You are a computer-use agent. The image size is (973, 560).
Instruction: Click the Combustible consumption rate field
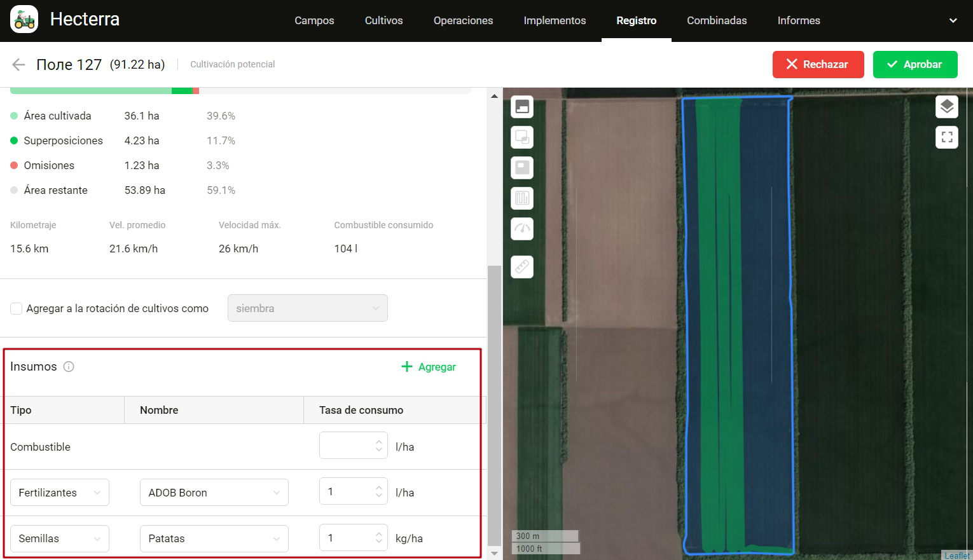pyautogui.click(x=347, y=446)
